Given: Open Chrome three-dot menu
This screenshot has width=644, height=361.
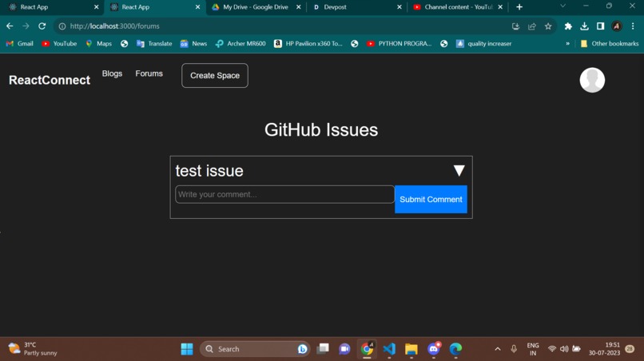Looking at the screenshot, I should (633, 26).
